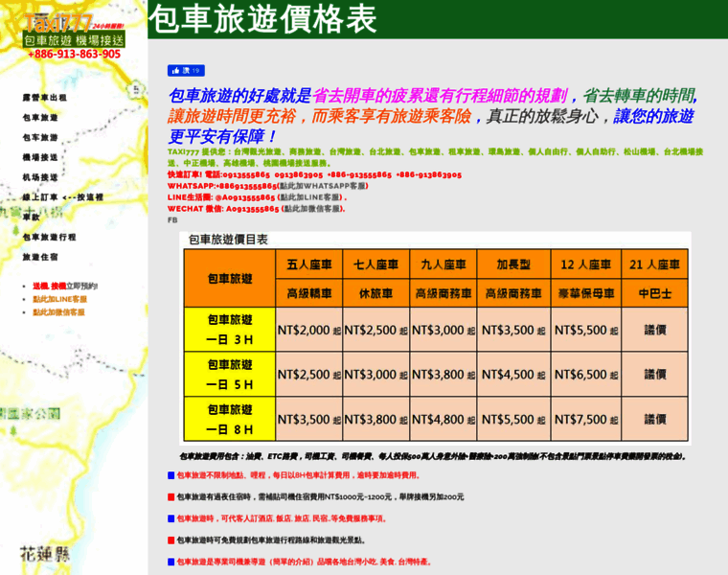Viewport: 728px width, 575px height.
Task: Click 3H price for 七人座車 NT$2,500
Action: coord(376,330)
